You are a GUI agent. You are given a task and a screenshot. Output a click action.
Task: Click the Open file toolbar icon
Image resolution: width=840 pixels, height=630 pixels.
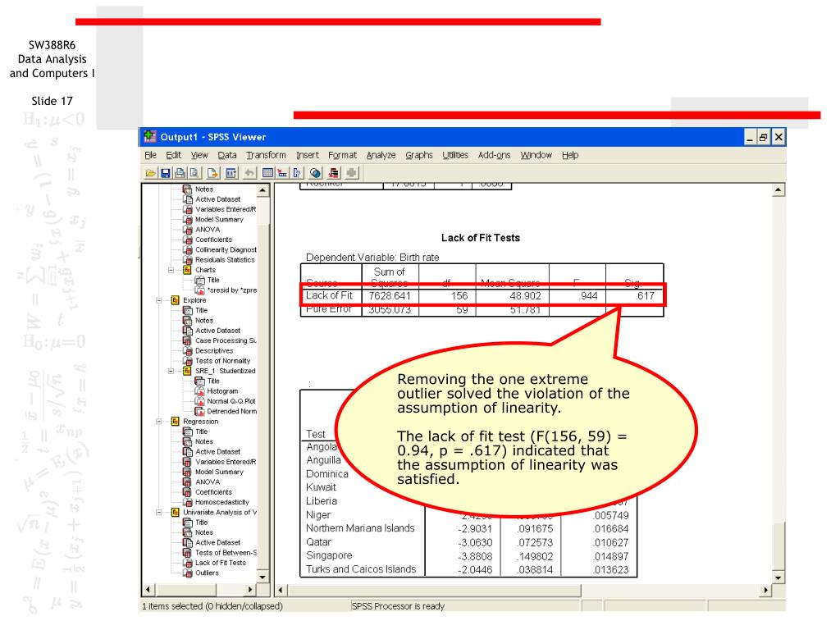(151, 173)
